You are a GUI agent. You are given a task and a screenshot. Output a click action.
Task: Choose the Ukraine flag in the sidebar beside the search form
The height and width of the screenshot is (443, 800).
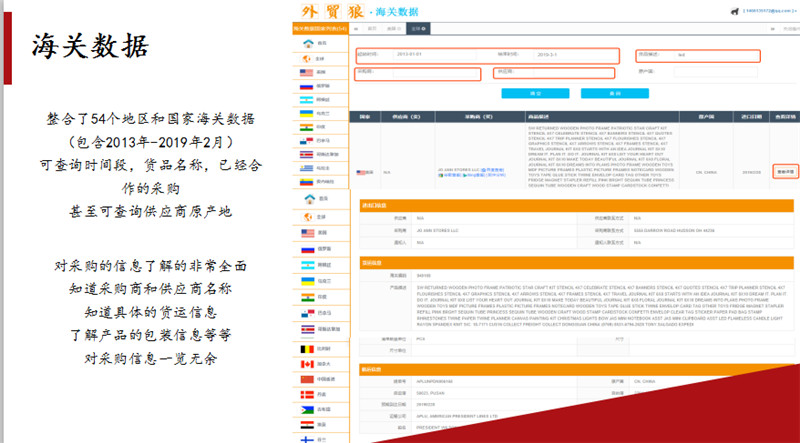click(x=306, y=113)
